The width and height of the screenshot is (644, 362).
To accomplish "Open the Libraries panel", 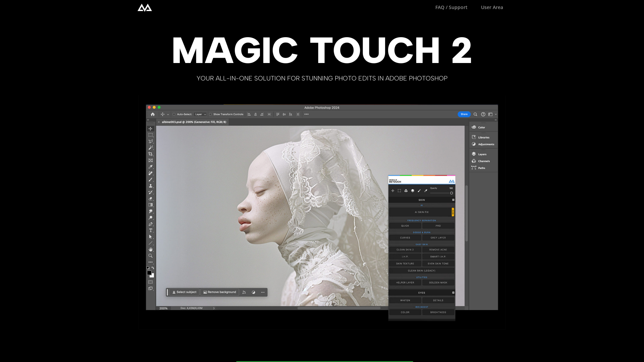I will click(481, 137).
